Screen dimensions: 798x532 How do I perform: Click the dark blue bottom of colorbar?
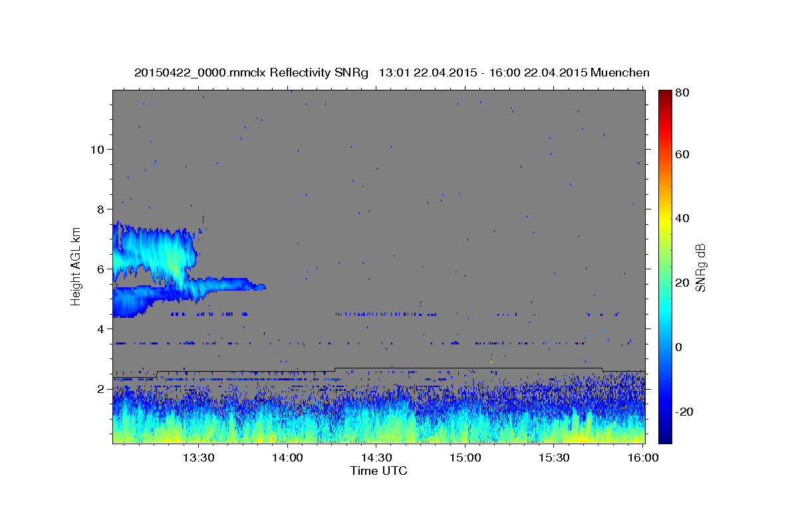click(x=665, y=436)
